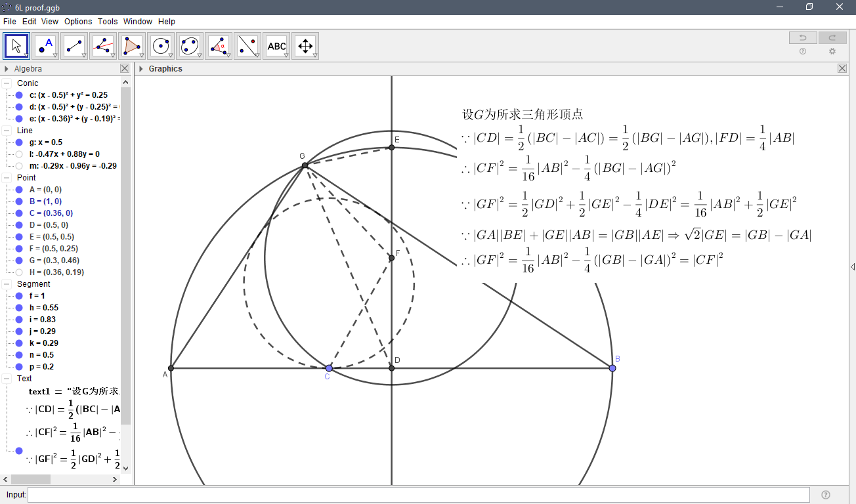Click Algebra panel vertical scrollbar
Image resolution: width=856 pixels, height=504 pixels.
tap(126, 256)
